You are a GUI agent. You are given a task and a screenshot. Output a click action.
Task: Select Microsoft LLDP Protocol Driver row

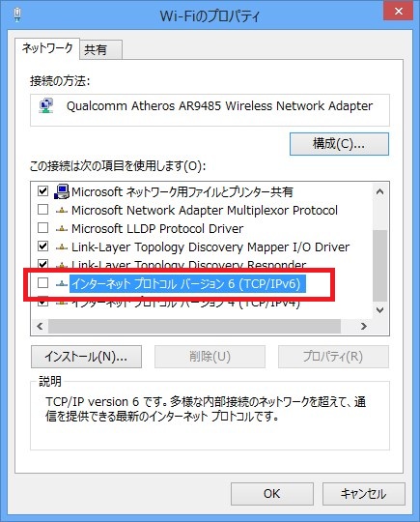click(157, 229)
